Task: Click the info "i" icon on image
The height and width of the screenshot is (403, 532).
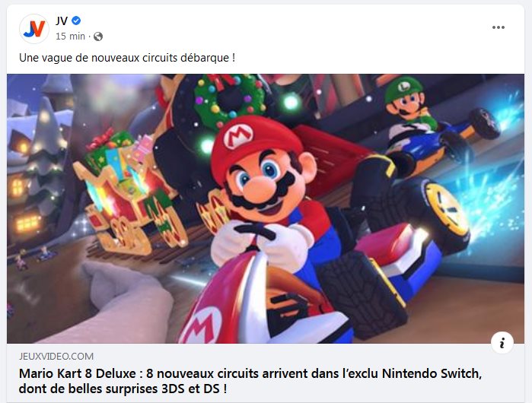Action: click(502, 343)
